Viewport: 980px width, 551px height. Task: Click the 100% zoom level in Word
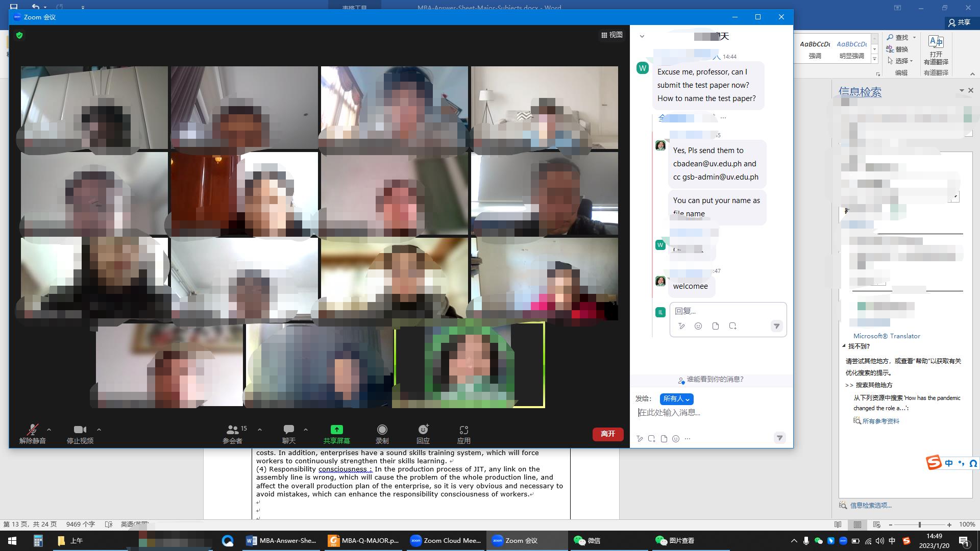click(x=967, y=524)
